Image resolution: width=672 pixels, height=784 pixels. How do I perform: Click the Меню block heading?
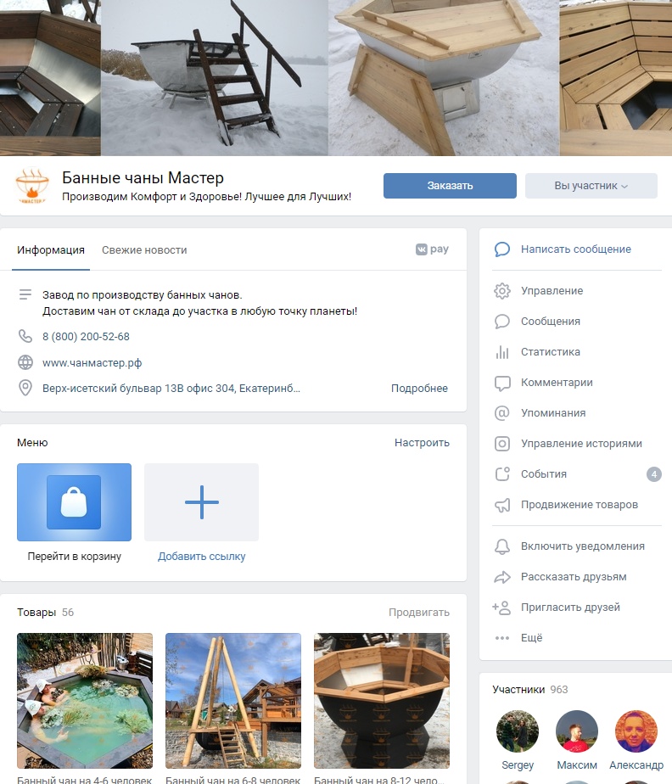(x=32, y=443)
